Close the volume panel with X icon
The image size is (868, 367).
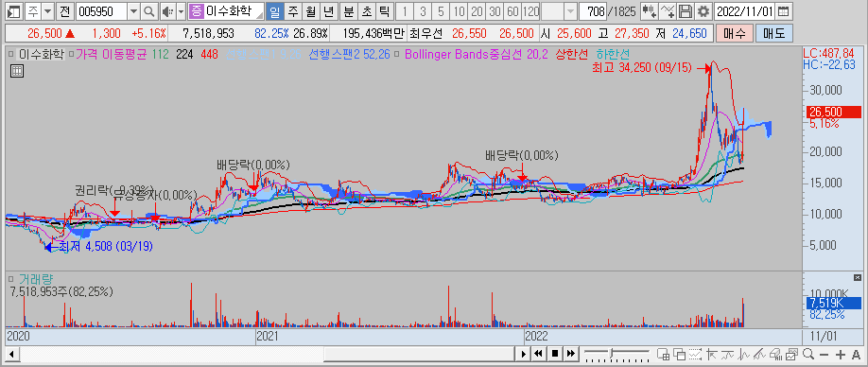(858, 277)
